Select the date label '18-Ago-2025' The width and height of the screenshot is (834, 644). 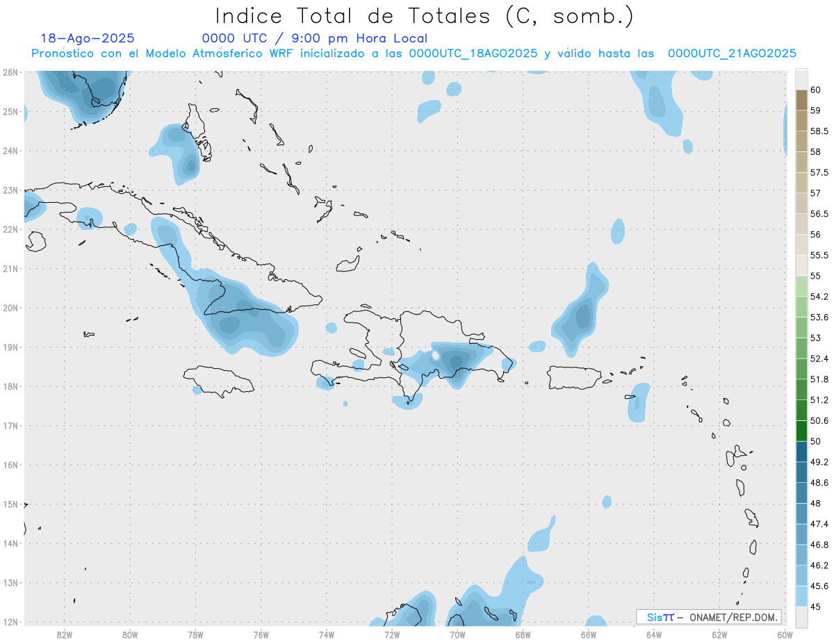(88, 38)
